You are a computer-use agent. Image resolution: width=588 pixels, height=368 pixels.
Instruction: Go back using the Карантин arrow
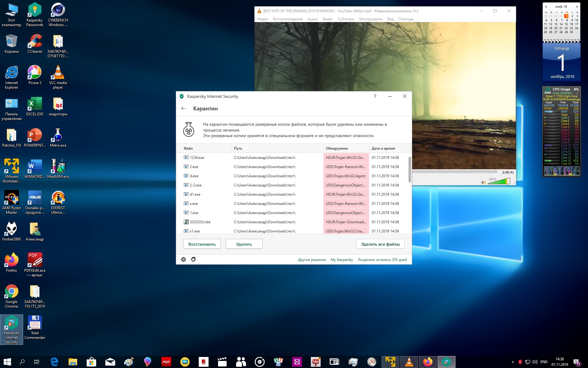[183, 109]
